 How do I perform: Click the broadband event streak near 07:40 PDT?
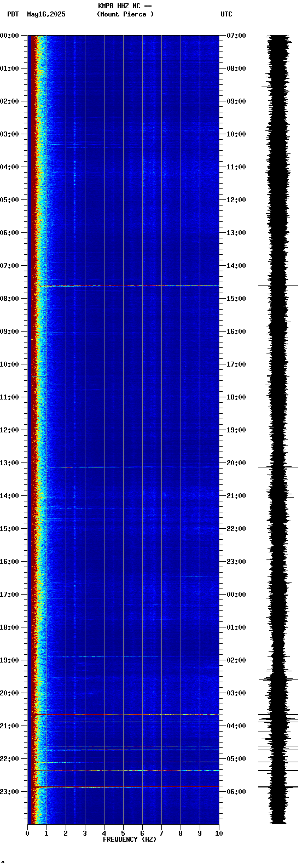click(x=129, y=286)
